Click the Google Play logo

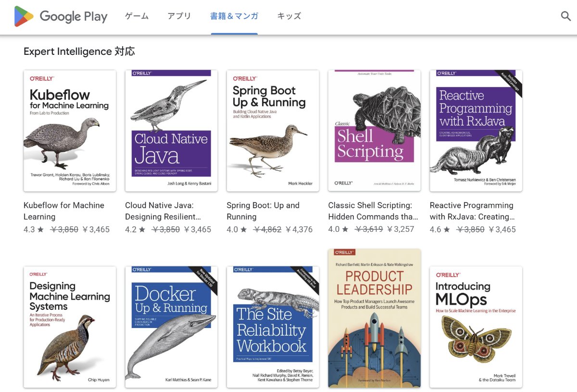[x=61, y=16]
